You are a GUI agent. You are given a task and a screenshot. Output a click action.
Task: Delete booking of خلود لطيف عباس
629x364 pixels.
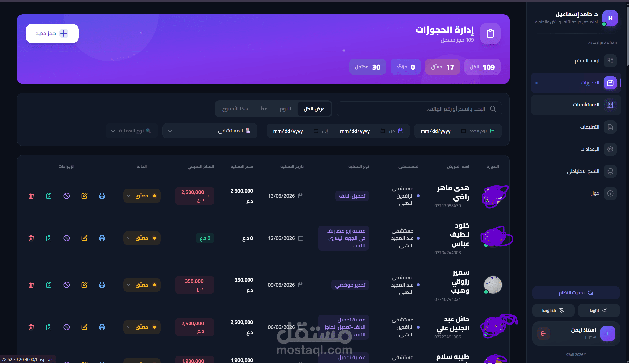tap(31, 238)
